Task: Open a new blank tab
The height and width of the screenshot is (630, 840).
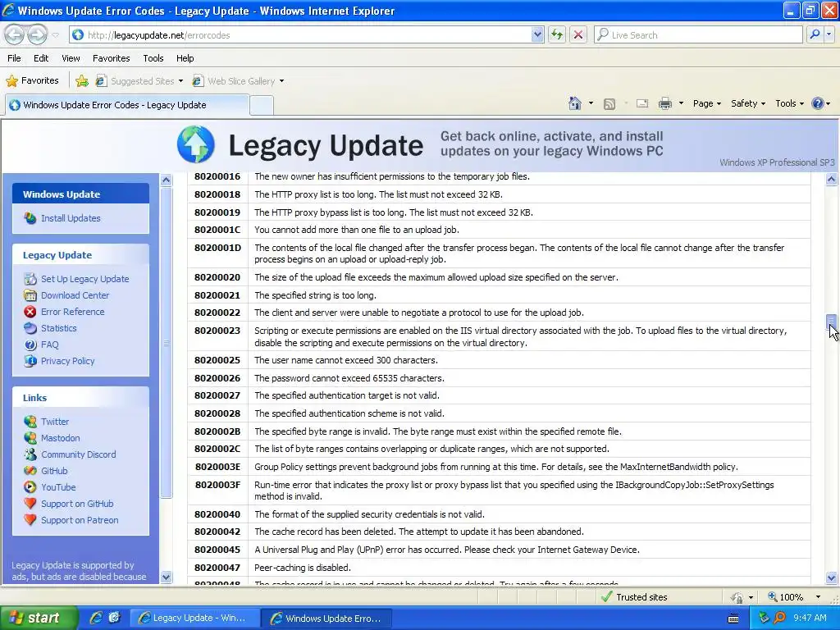Action: (x=262, y=105)
